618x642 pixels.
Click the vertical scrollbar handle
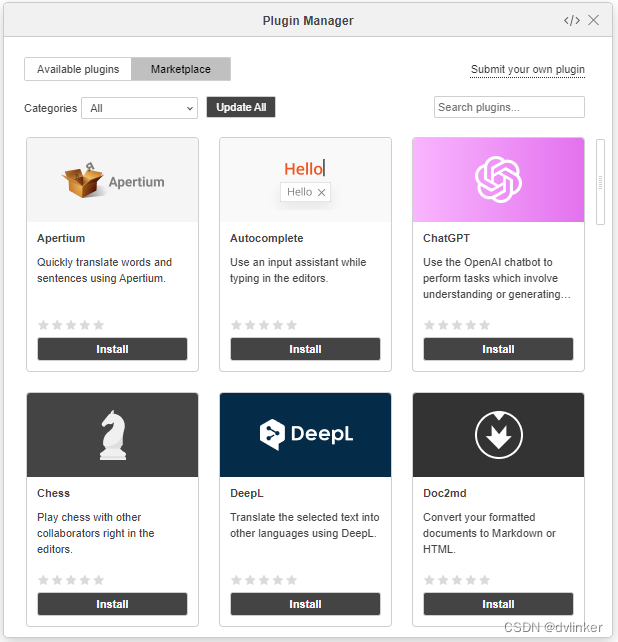[600, 182]
